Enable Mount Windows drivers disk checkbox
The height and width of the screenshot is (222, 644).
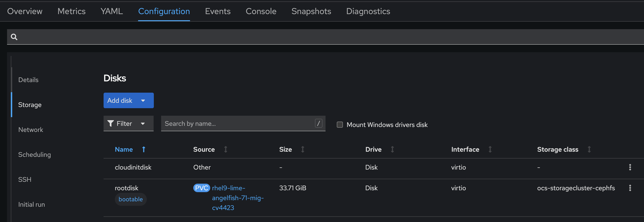[340, 125]
